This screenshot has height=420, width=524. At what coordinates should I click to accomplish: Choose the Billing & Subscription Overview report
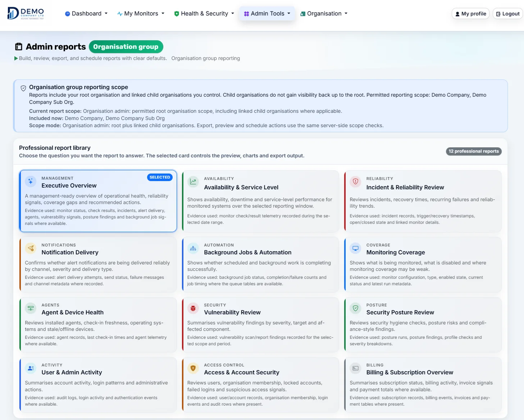[x=423, y=384]
